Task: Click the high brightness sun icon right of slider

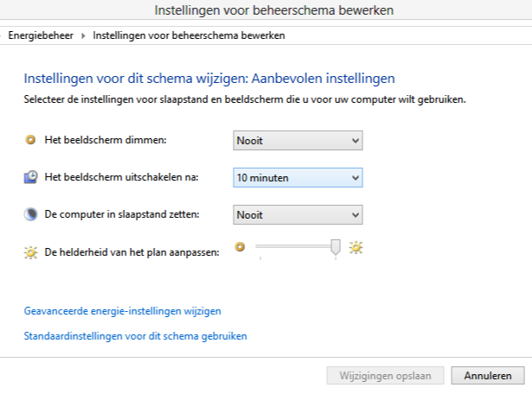Action: coord(356,247)
